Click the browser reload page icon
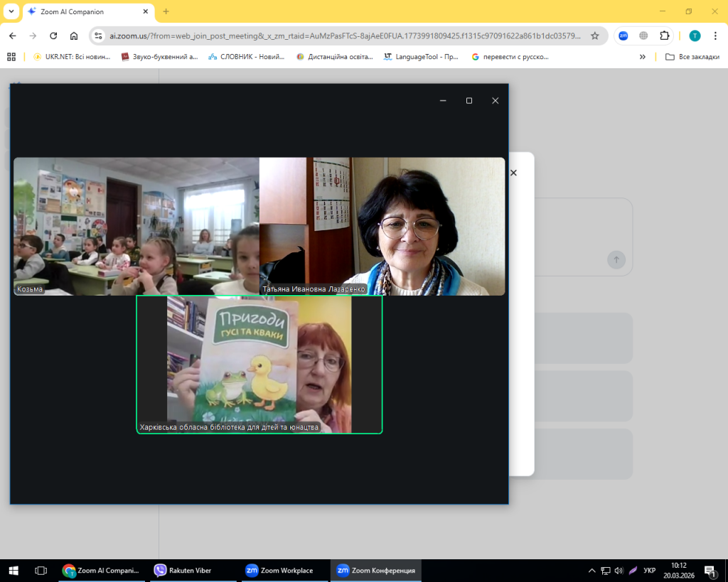 pos(53,36)
